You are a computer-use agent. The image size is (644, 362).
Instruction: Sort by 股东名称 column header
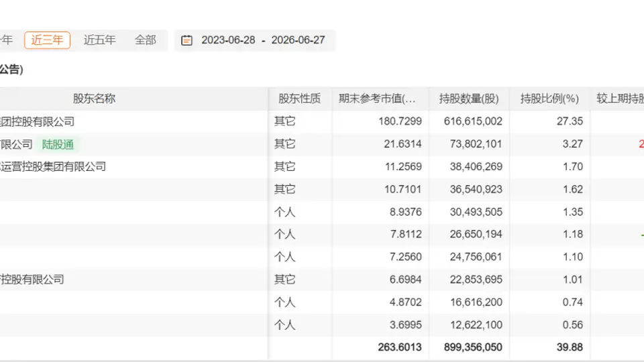point(94,99)
